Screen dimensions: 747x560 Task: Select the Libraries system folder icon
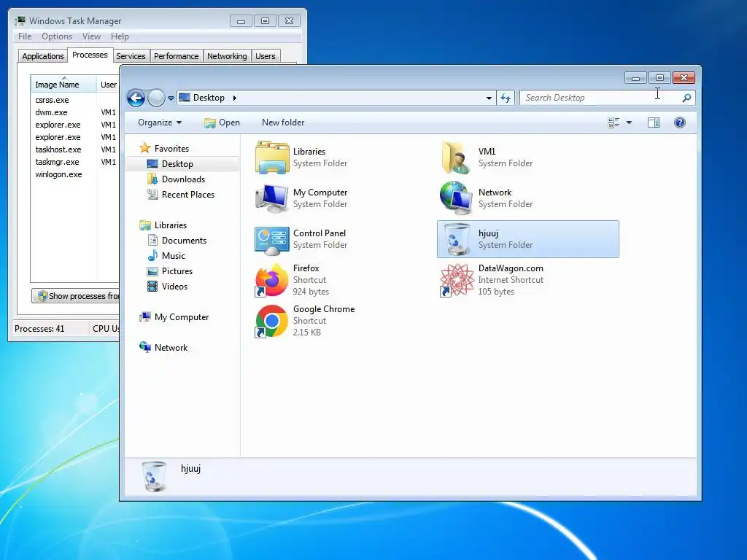272,157
